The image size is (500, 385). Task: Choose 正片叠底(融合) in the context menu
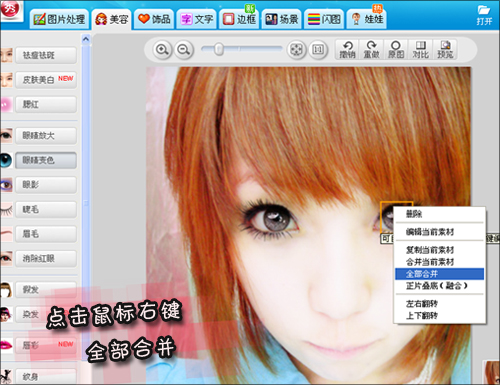coord(440,286)
